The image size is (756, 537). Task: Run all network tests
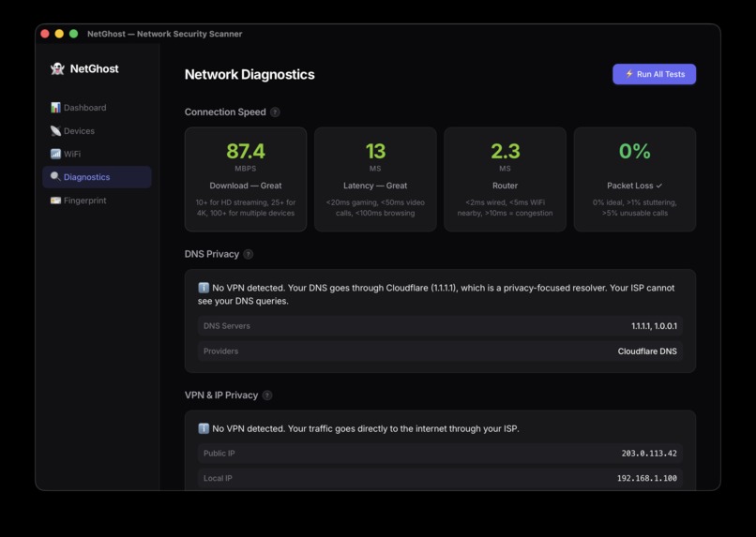655,74
